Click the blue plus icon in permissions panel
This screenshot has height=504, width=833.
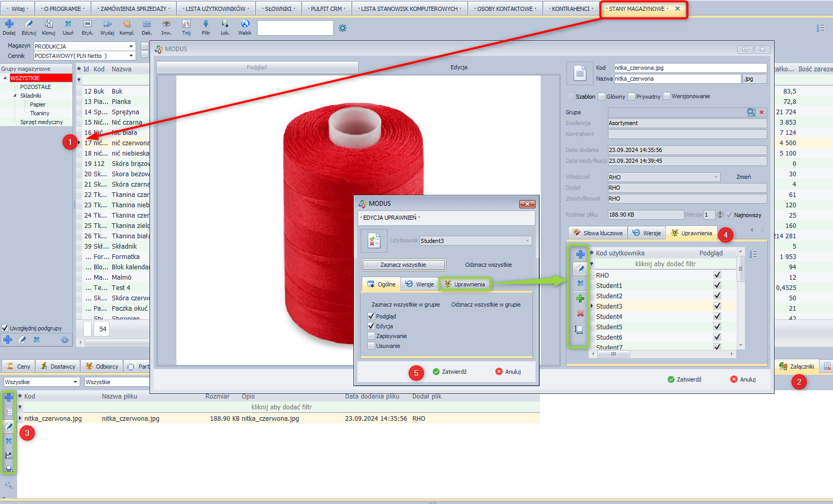click(580, 254)
